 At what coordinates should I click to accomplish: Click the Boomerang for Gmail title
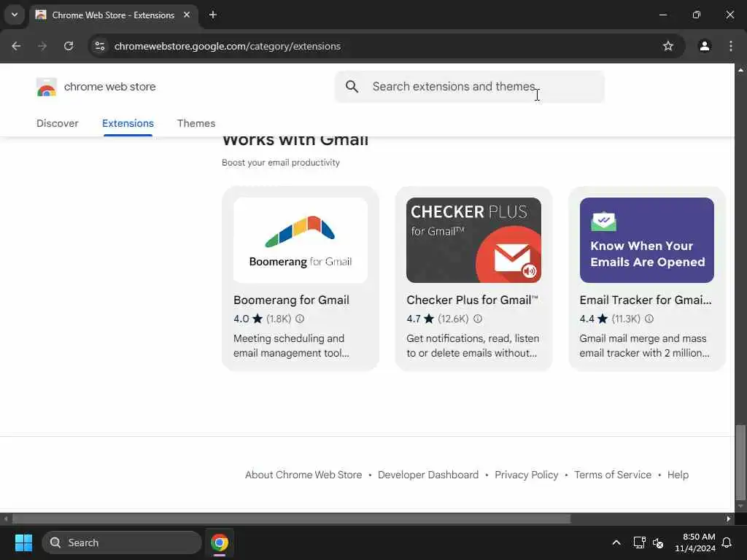291,300
